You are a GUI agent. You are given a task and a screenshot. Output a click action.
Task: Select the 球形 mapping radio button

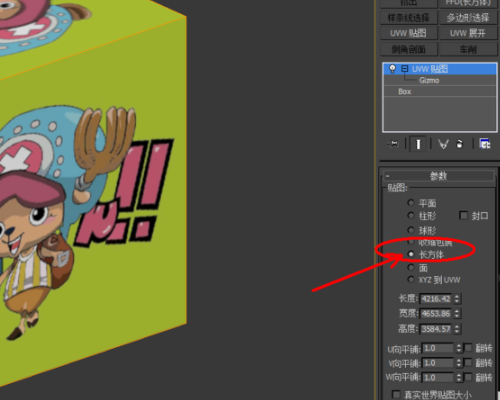pyautogui.click(x=411, y=230)
